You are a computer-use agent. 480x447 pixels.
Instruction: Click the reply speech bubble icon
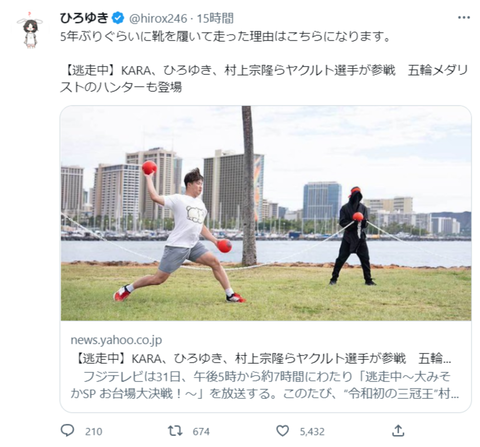click(x=67, y=431)
